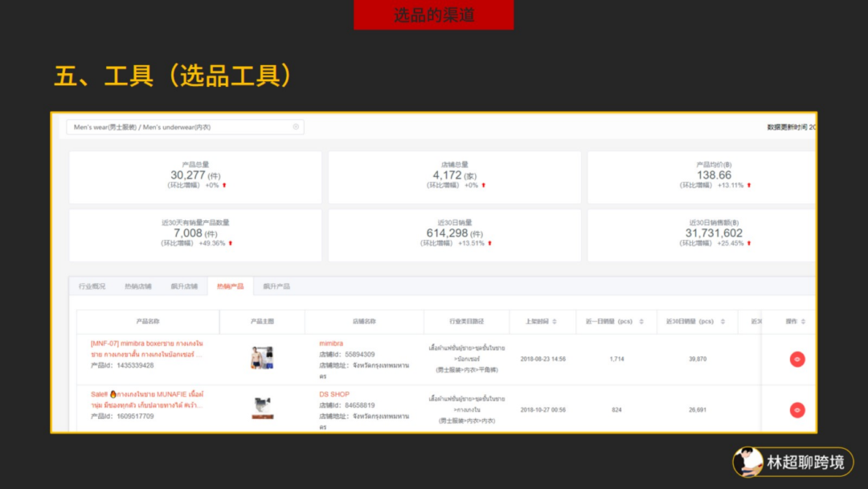
Task: Click the red rise arrow beside 店铺总量 +0%
Action: coord(482,186)
